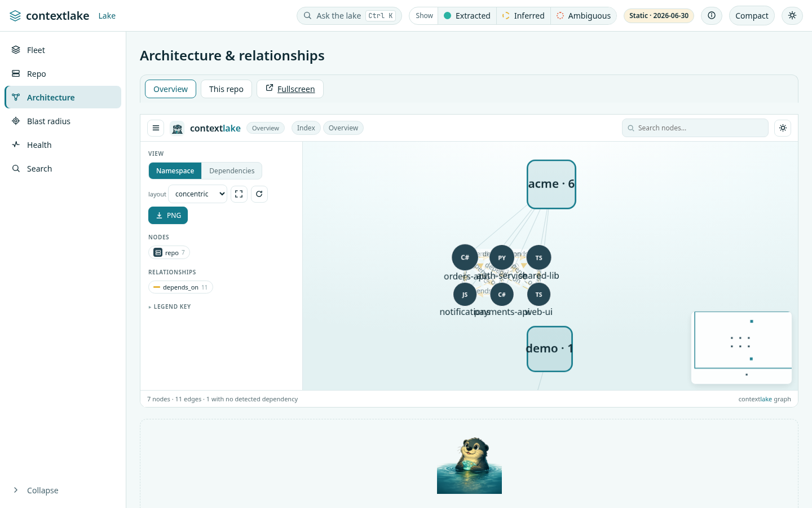Click the graph minimap
The image size is (812, 508).
[x=742, y=348]
